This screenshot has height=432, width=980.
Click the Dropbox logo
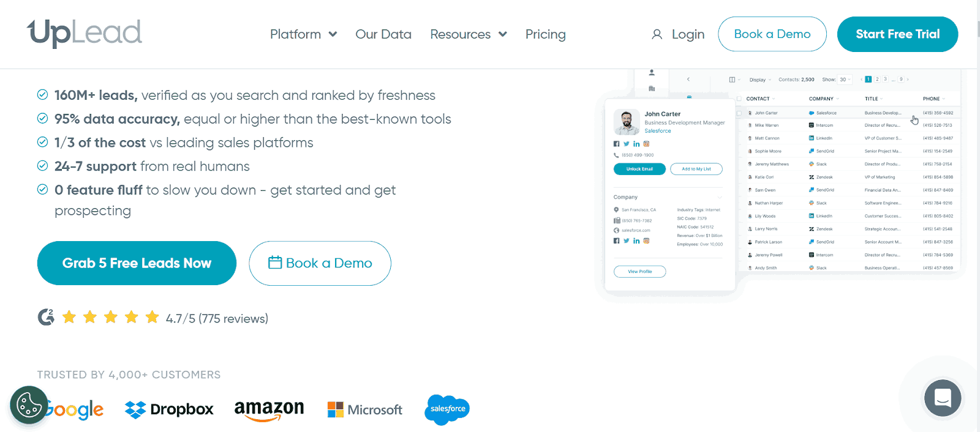(x=169, y=409)
